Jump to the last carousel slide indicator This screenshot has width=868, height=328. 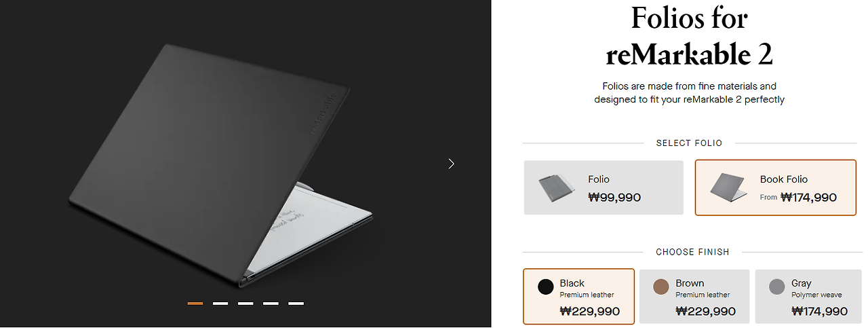(x=296, y=304)
